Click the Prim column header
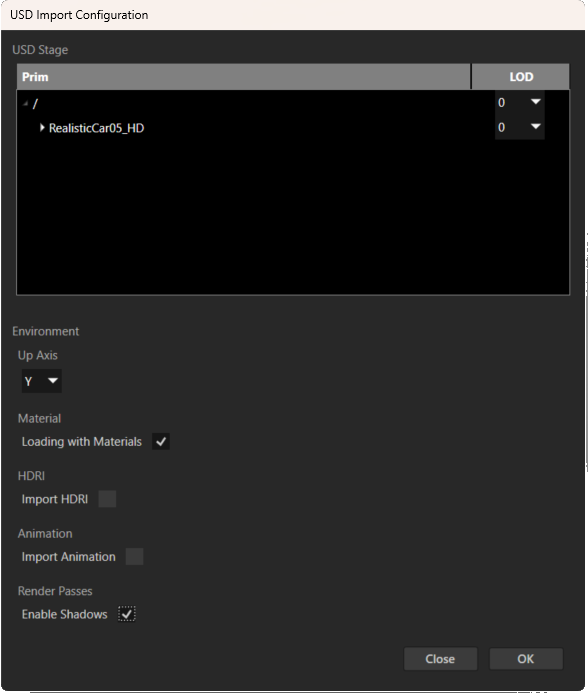 coord(244,77)
